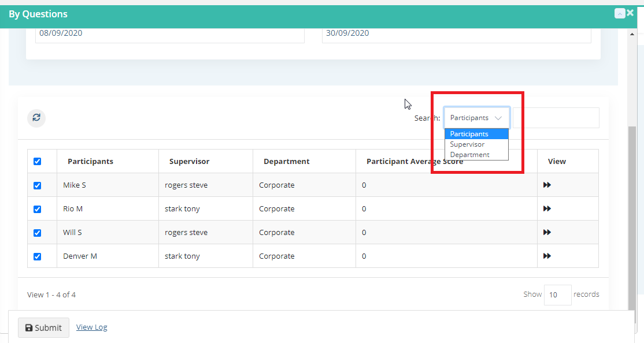The image size is (644, 343).
Task: Click the search text input field
Action: pos(556,118)
